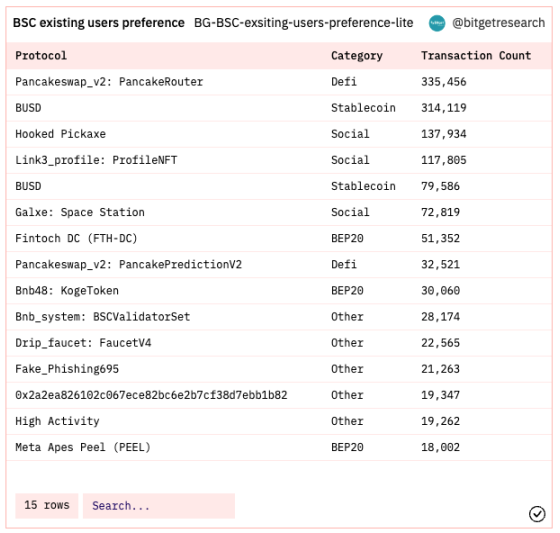Click the 117,805 transaction count value
Viewport: 560px width, 533px height.
tap(444, 160)
